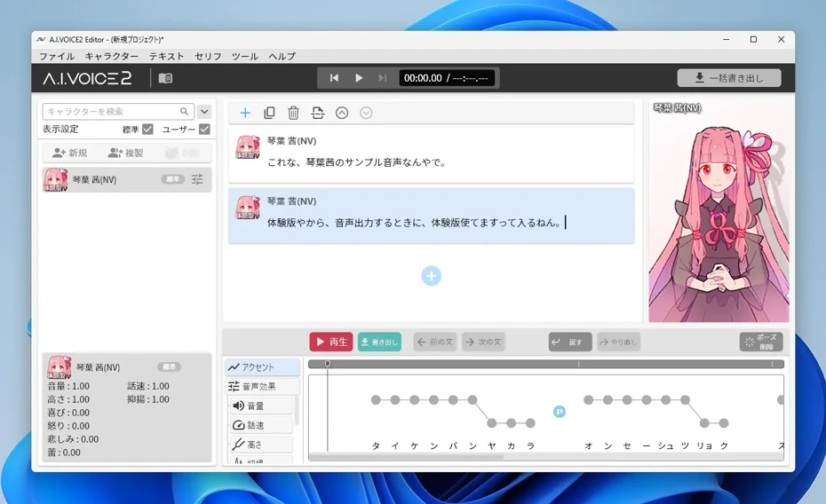This screenshot has height=504, width=826.
Task: Collapse display settings with chevron
Action: pyautogui.click(x=204, y=112)
